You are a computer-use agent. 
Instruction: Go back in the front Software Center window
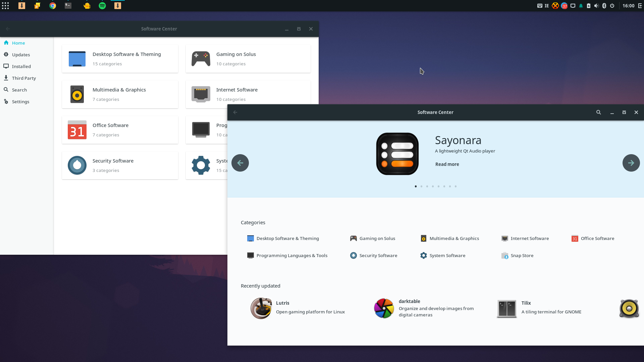pos(235,112)
